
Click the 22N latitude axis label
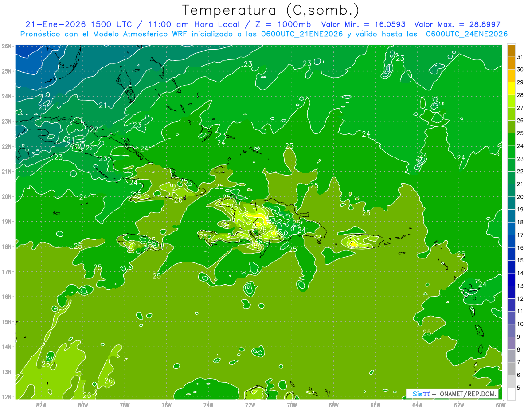pyautogui.click(x=6, y=146)
